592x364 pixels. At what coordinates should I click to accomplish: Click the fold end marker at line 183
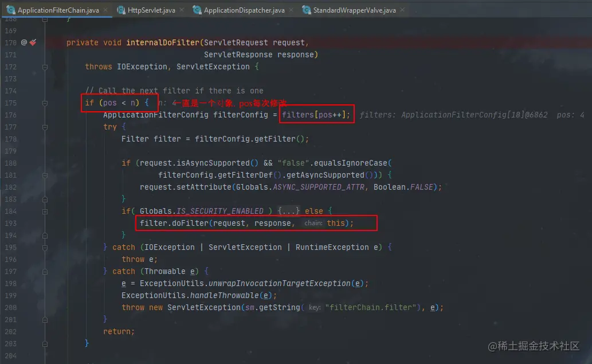coord(45,199)
